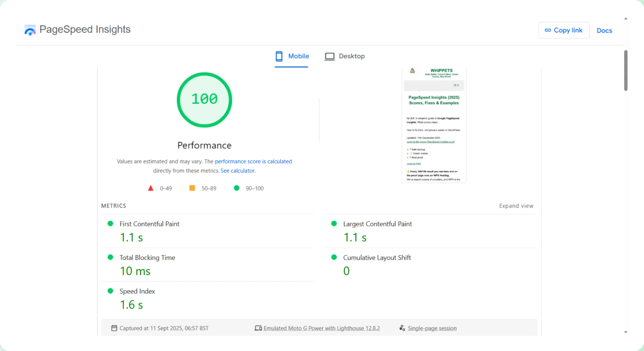644x351 pixels.
Task: Click the page screenshot thumbnail
Action: (x=434, y=126)
